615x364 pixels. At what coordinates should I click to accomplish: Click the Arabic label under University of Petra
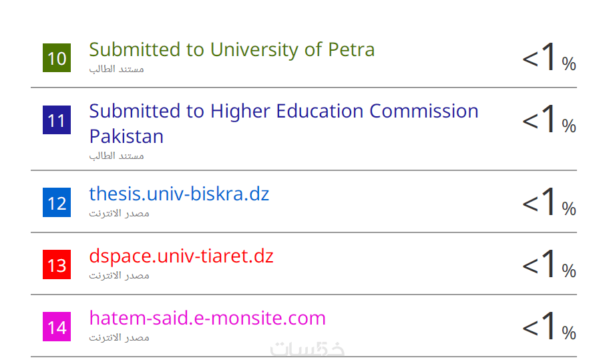pyautogui.click(x=117, y=69)
